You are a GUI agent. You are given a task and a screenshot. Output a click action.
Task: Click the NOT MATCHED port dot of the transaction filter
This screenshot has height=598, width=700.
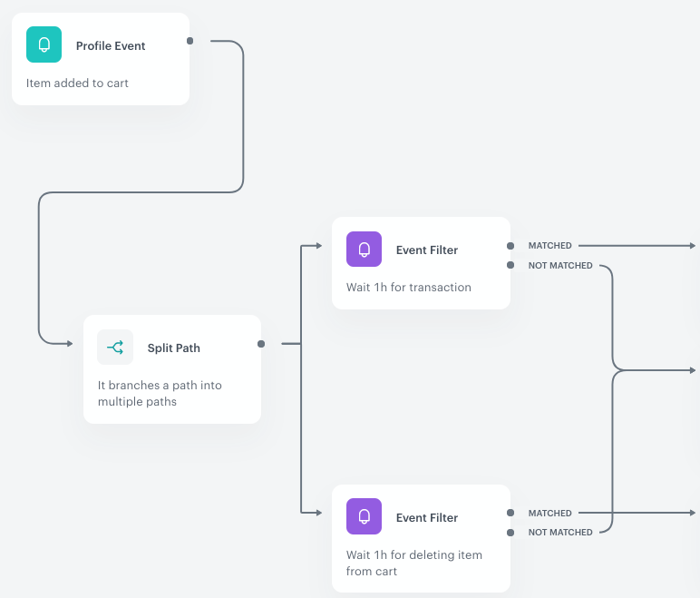pos(510,266)
